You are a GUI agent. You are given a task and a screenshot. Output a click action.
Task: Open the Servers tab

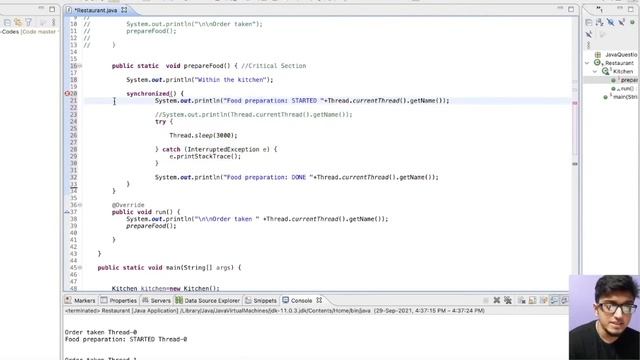156,300
